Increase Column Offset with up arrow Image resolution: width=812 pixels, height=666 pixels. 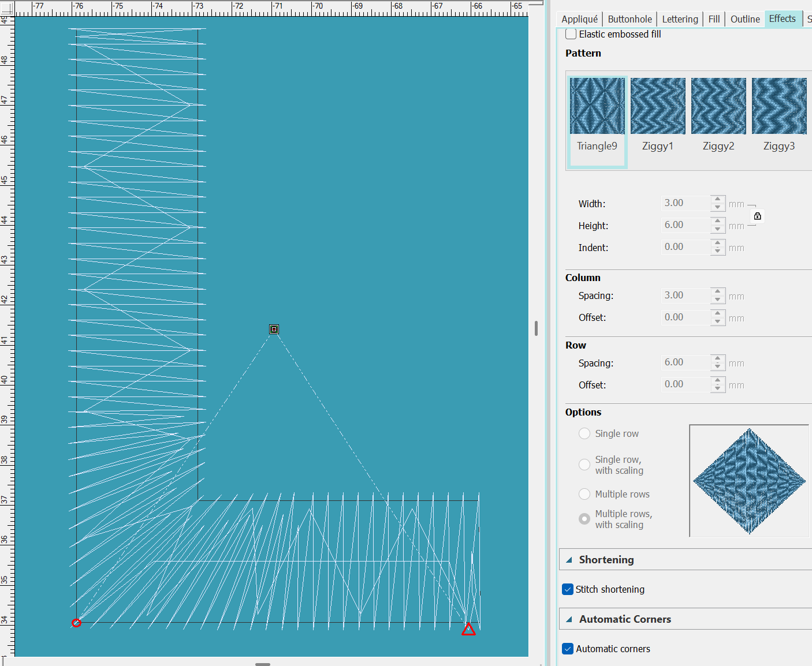coord(718,313)
